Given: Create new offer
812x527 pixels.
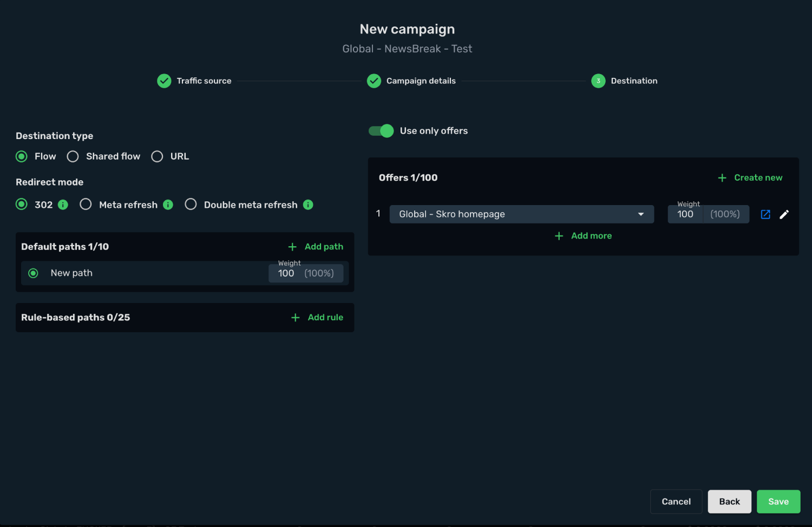Looking at the screenshot, I should pos(750,177).
